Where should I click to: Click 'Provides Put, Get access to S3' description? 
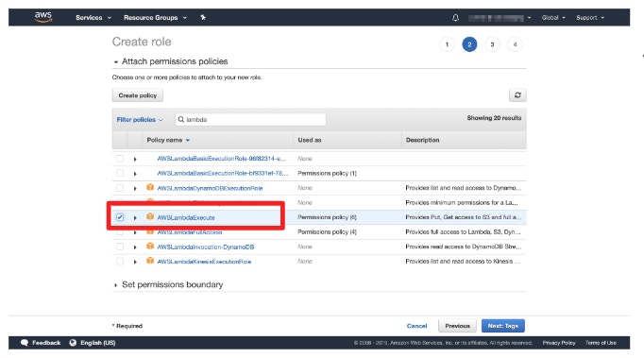[x=464, y=217]
